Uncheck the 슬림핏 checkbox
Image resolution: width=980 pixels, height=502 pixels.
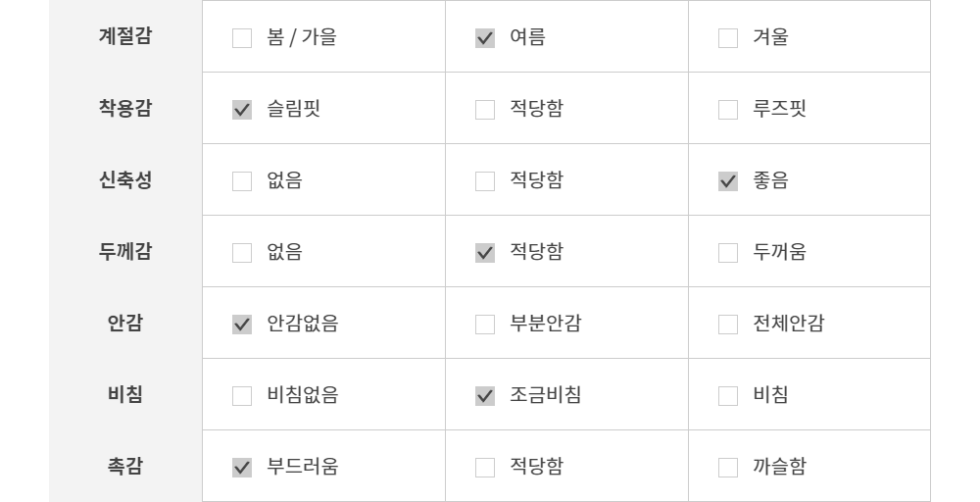242,111
